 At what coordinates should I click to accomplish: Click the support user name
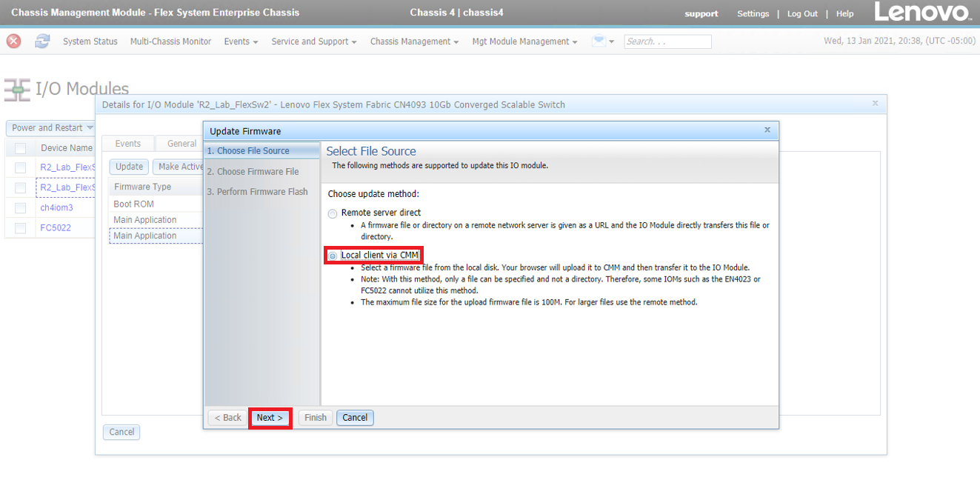click(x=701, y=14)
